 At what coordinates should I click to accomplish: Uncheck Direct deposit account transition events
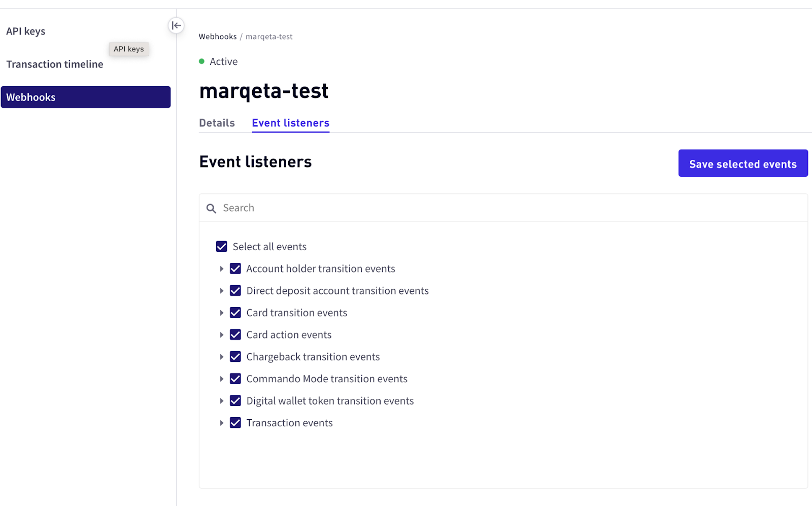[x=235, y=291]
